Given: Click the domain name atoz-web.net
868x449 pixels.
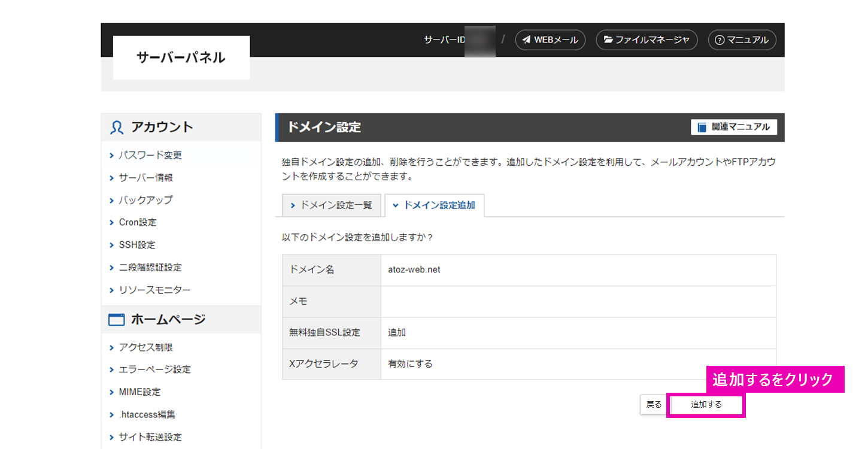Looking at the screenshot, I should [414, 270].
